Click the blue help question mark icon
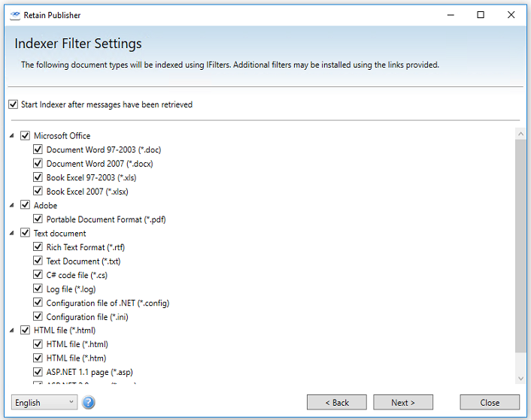The height and width of the screenshot is (420, 531). point(89,403)
